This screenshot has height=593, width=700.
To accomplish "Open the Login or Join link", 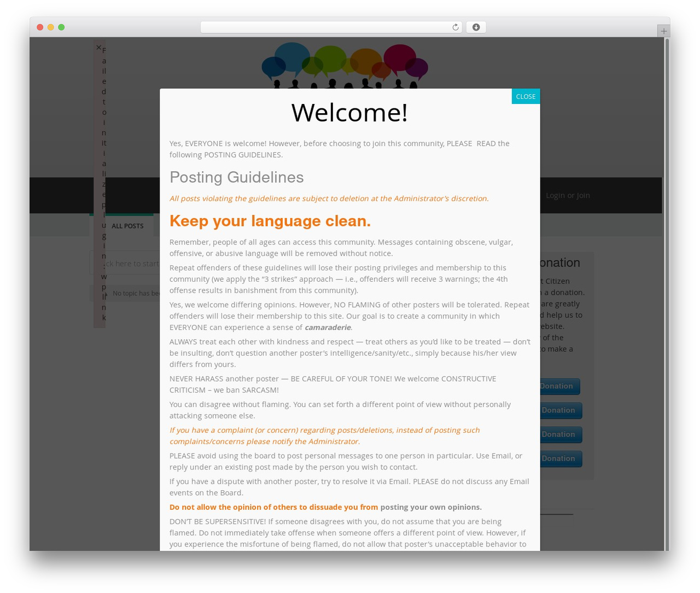I will 568,195.
